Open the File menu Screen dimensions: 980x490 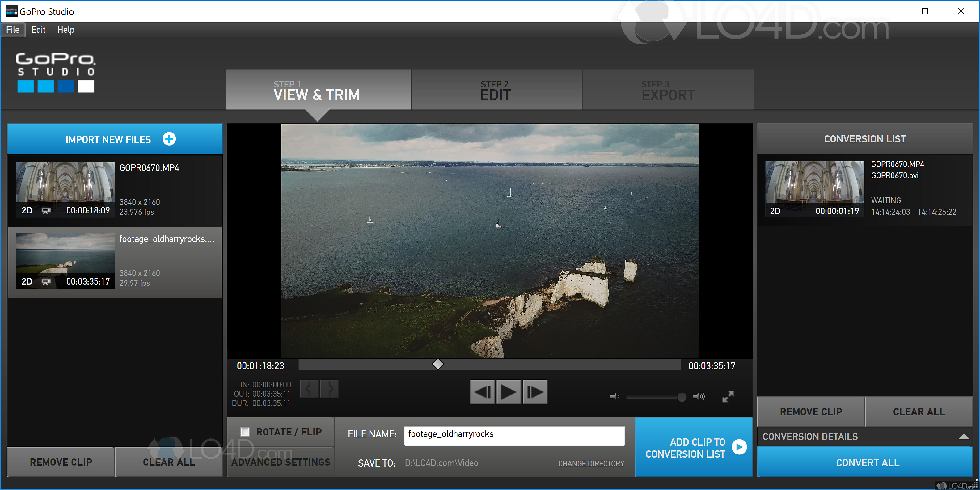pyautogui.click(x=13, y=30)
